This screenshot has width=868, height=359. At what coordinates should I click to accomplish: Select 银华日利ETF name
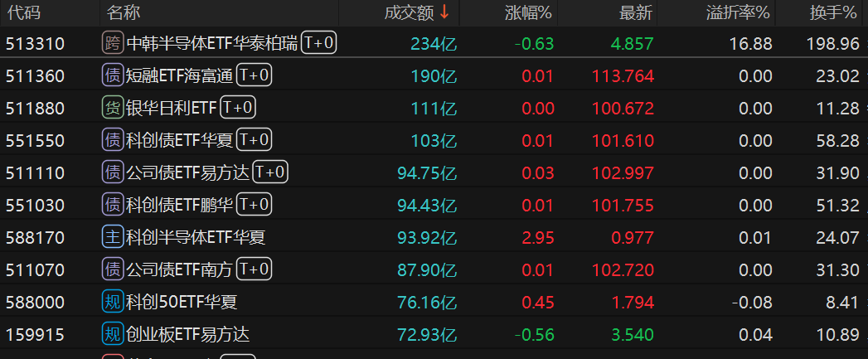pos(172,108)
